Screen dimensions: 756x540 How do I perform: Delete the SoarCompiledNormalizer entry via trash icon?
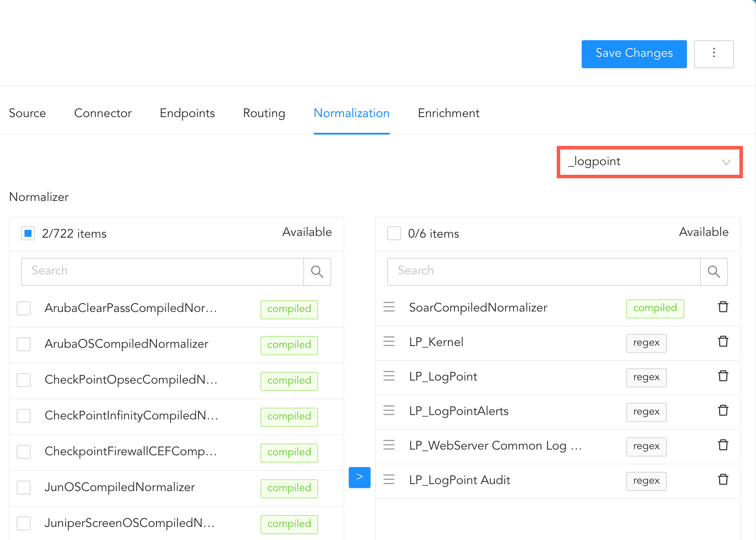click(x=723, y=307)
